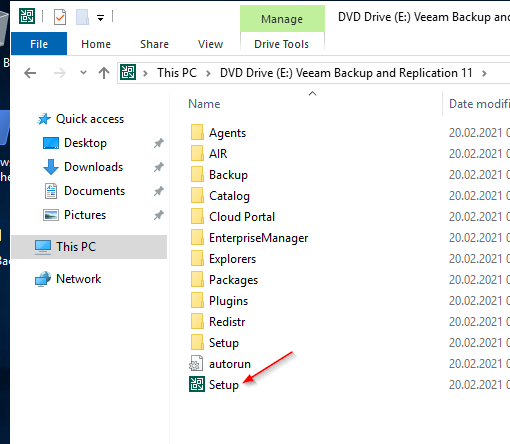Viewport: 510px width, 444px height.
Task: Switch to the View ribbon tab
Action: point(210,44)
